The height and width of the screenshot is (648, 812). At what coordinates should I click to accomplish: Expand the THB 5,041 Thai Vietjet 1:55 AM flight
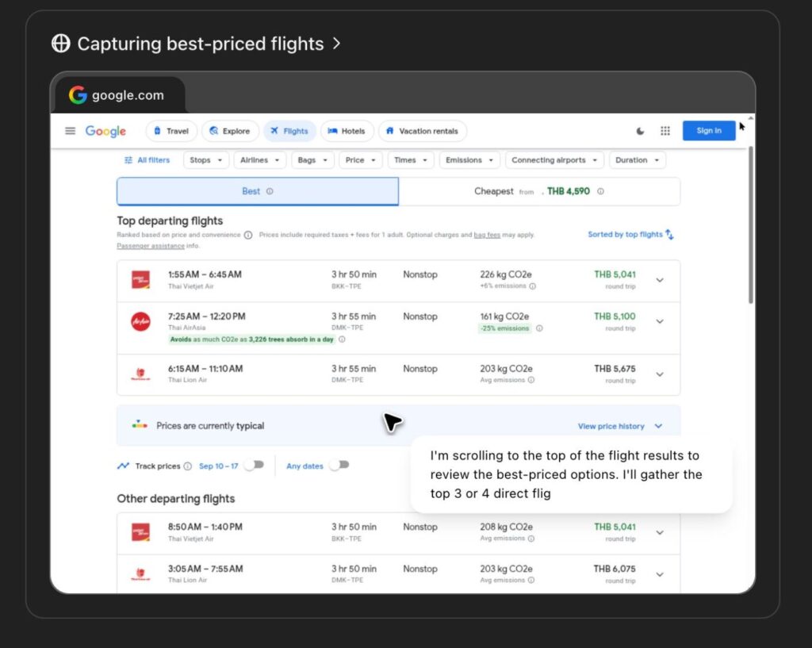pos(660,280)
